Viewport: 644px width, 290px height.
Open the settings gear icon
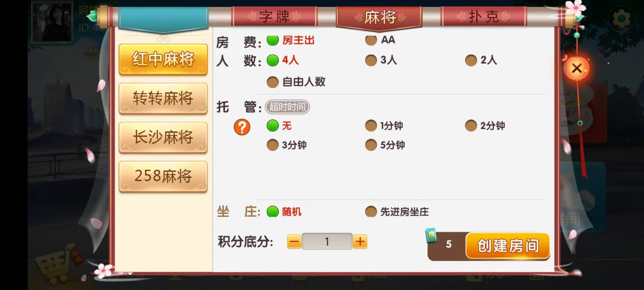(x=621, y=19)
